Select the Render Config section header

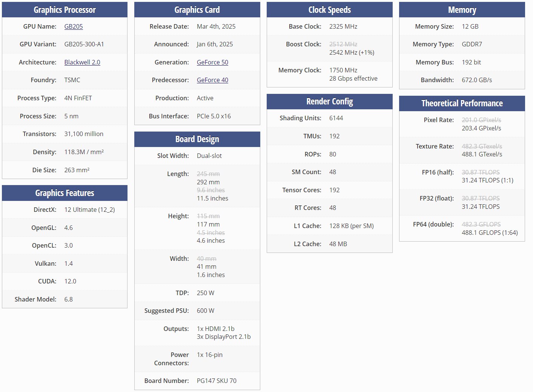pyautogui.click(x=329, y=101)
